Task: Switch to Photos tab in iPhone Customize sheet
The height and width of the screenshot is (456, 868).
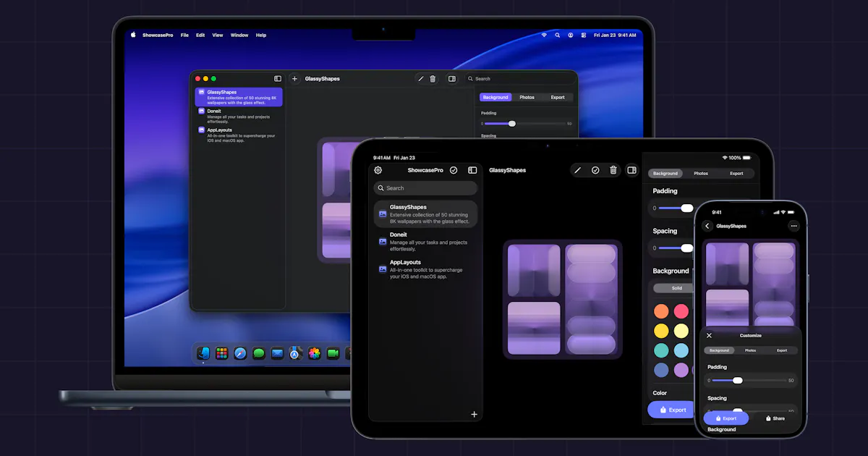Action: point(751,350)
